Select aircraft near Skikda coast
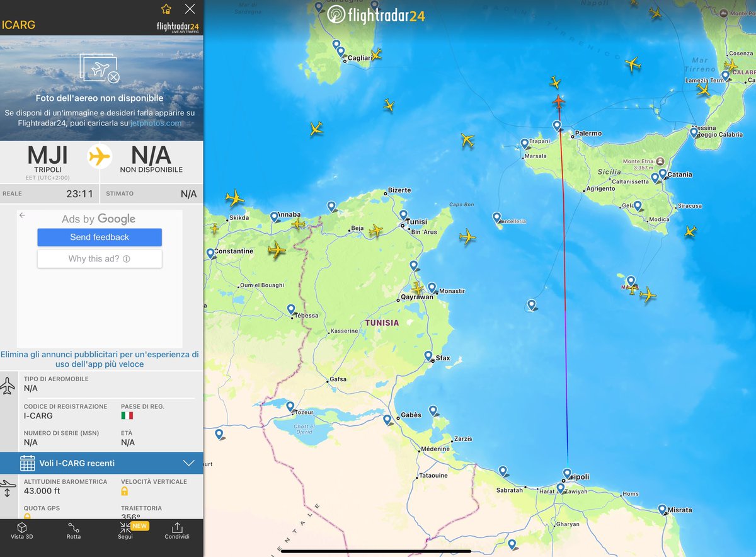Screen dimensions: 756x557 click(x=234, y=198)
